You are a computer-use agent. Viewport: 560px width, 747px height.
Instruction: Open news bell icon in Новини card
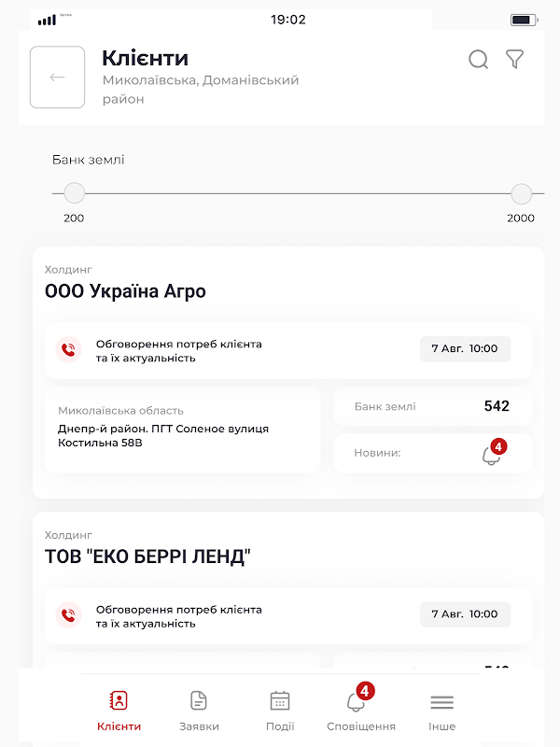click(494, 453)
